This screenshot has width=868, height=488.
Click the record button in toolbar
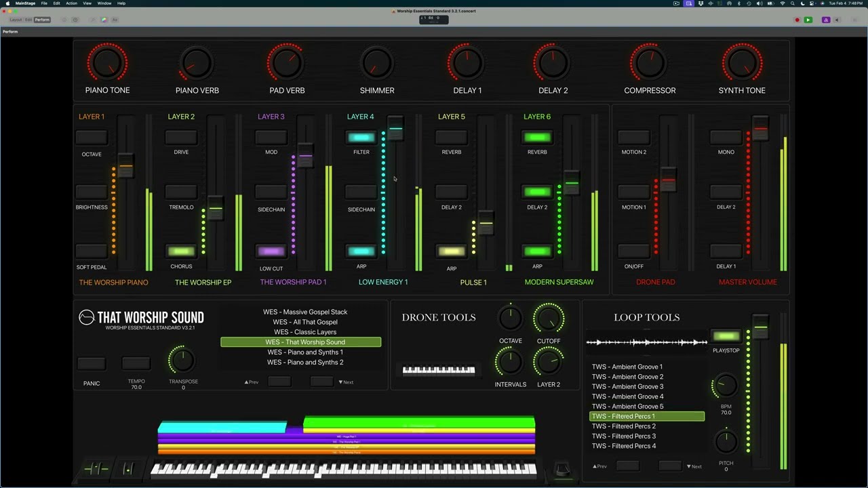tap(797, 20)
